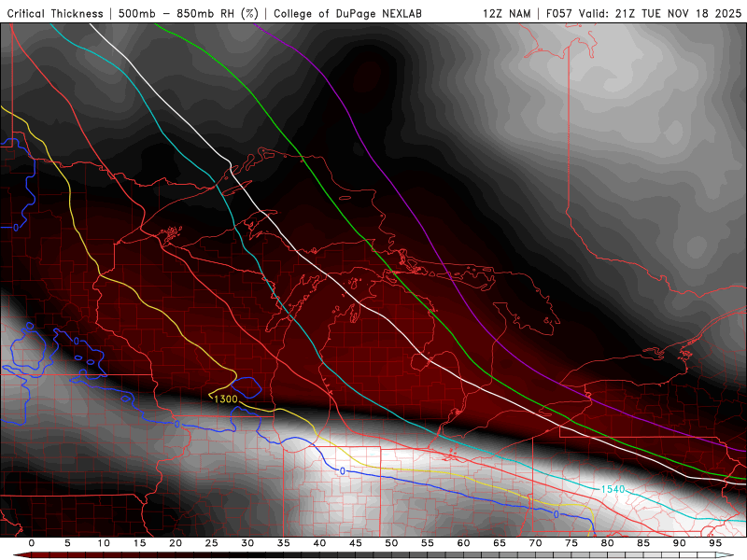Click the dark red end of the RH colorbar
The width and height of the screenshot is (747, 560).
click(21, 555)
